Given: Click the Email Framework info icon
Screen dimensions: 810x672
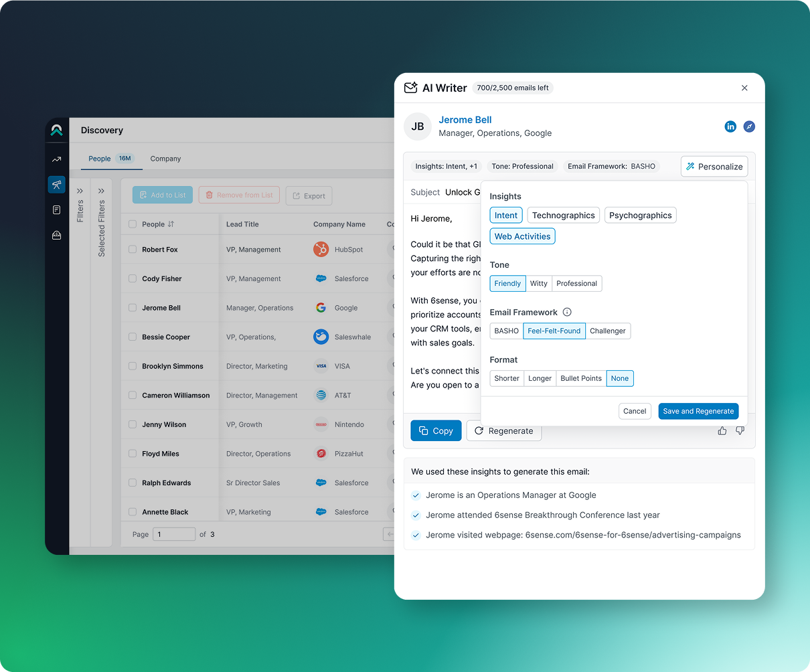Looking at the screenshot, I should [567, 312].
